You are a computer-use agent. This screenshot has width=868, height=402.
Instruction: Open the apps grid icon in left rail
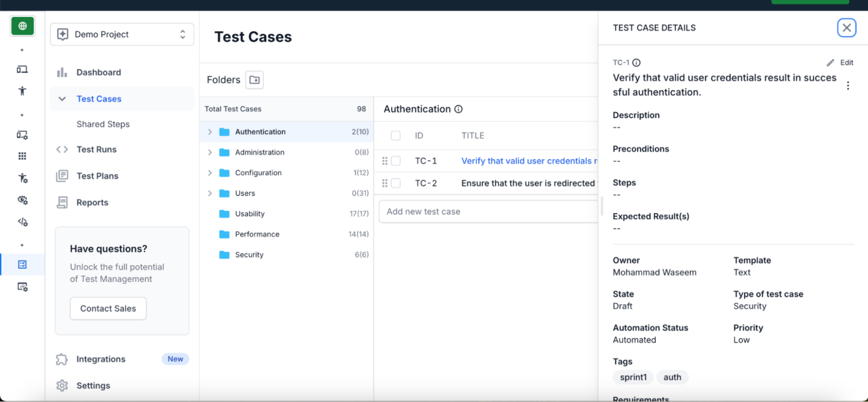tap(22, 156)
